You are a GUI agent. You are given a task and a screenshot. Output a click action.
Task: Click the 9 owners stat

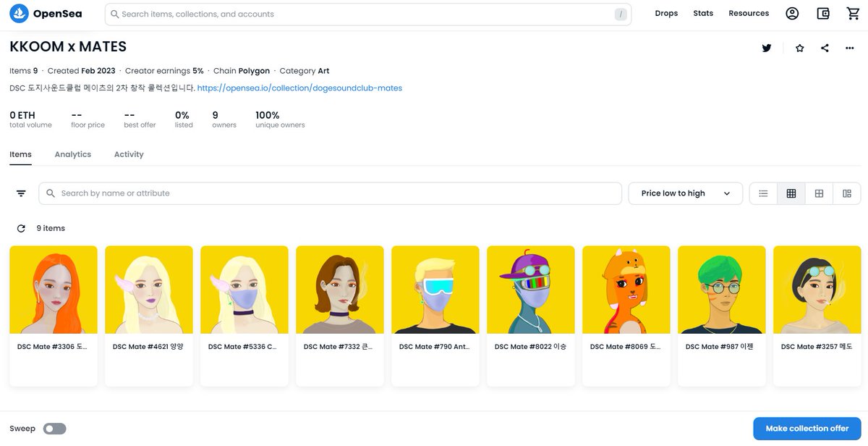[224, 119]
